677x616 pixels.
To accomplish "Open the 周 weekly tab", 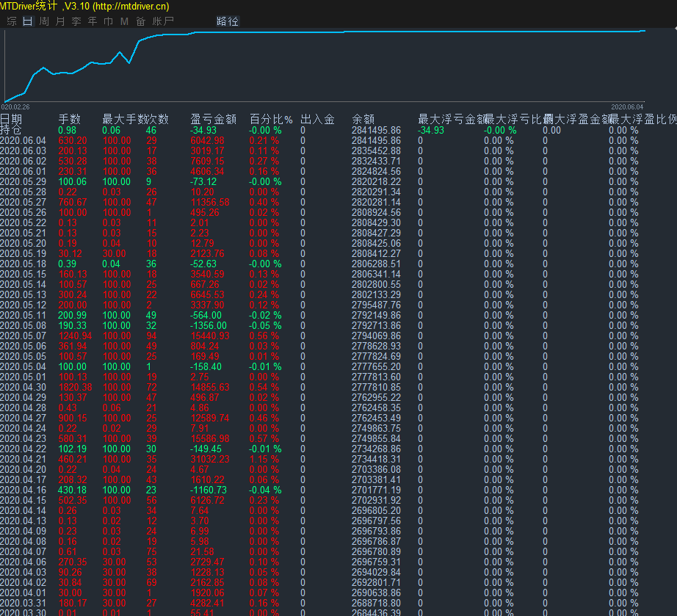I will pos(44,21).
